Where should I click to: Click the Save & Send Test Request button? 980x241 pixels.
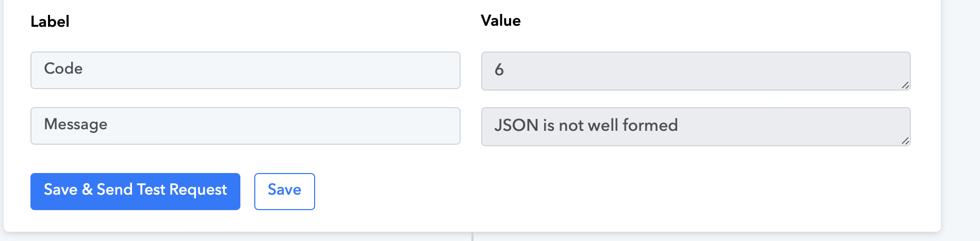point(135,192)
